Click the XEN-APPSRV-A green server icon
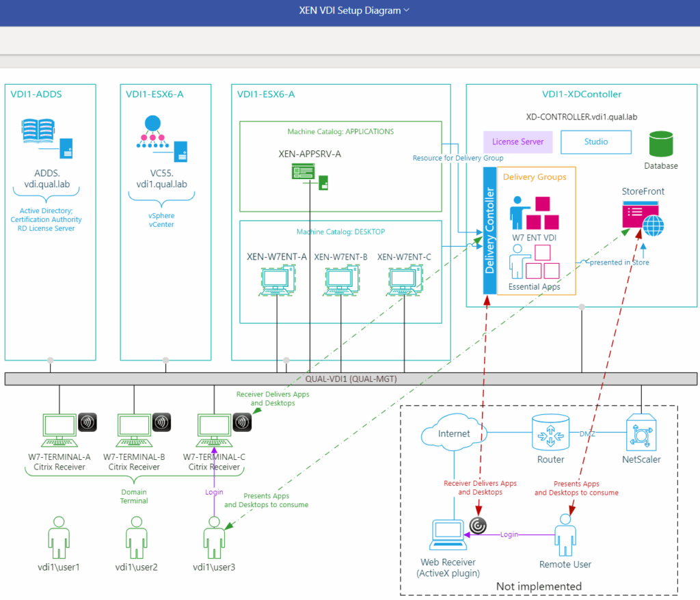The height and width of the screenshot is (600, 700). coord(310,176)
